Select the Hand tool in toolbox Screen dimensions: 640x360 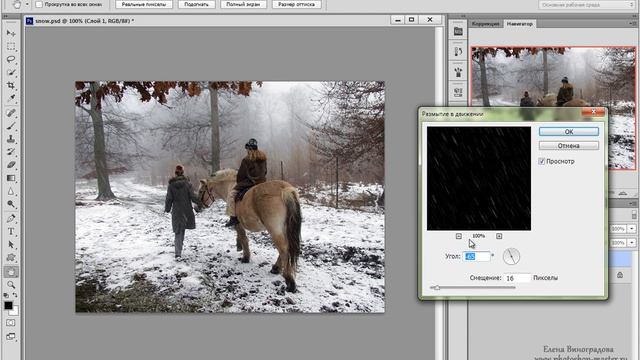tap(11, 271)
